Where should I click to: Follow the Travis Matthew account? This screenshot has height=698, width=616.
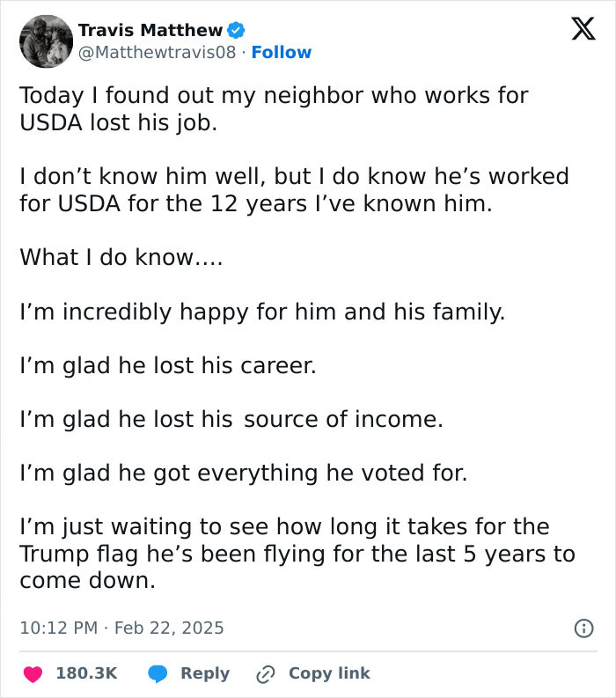(282, 53)
